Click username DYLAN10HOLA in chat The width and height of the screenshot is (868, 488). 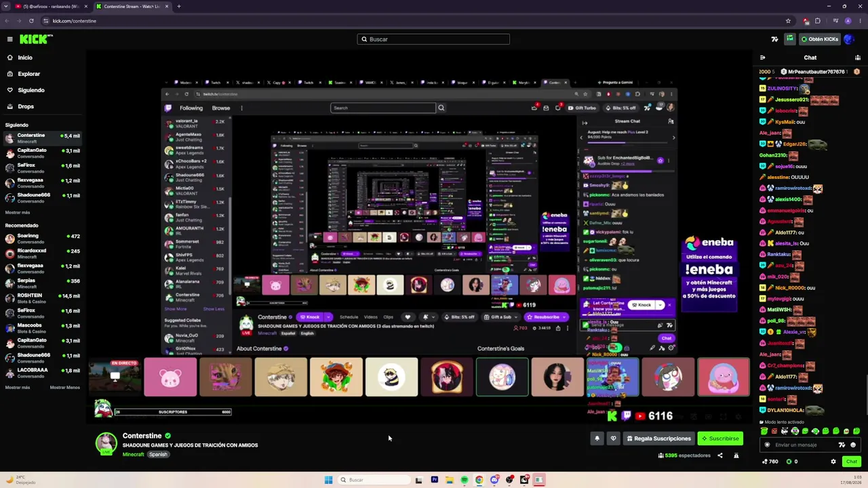785,410
